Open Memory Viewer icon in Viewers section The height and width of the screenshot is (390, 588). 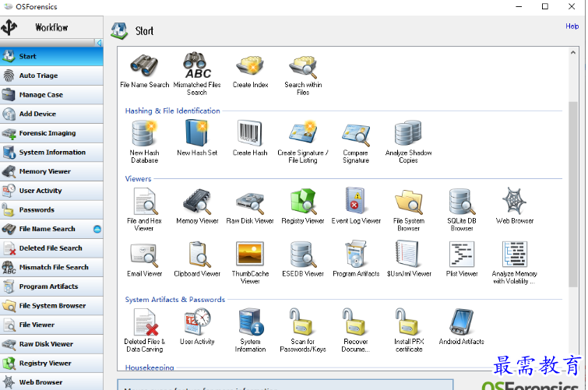click(197, 202)
